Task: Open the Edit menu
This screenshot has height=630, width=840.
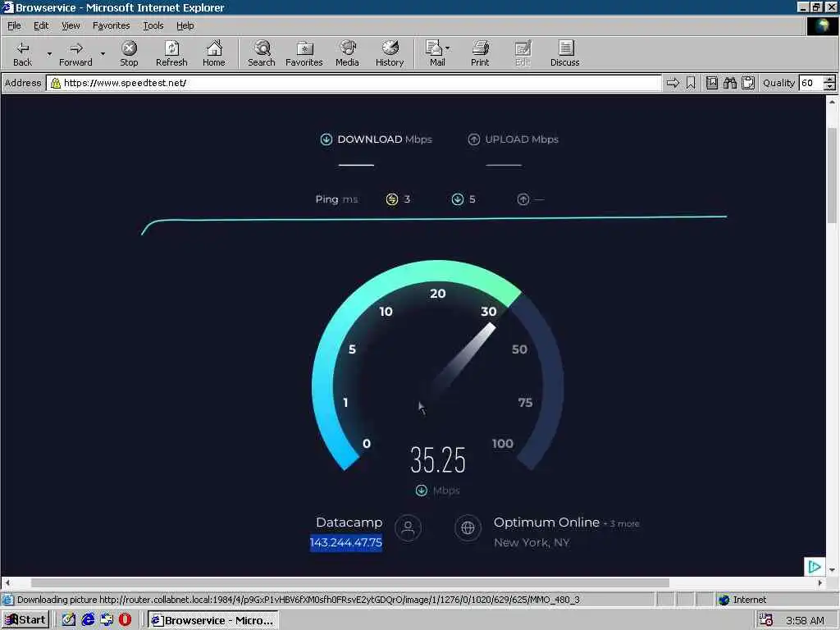Action: coord(41,25)
